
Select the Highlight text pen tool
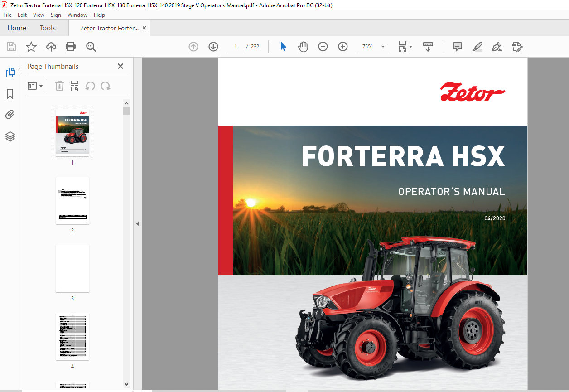[x=477, y=47]
